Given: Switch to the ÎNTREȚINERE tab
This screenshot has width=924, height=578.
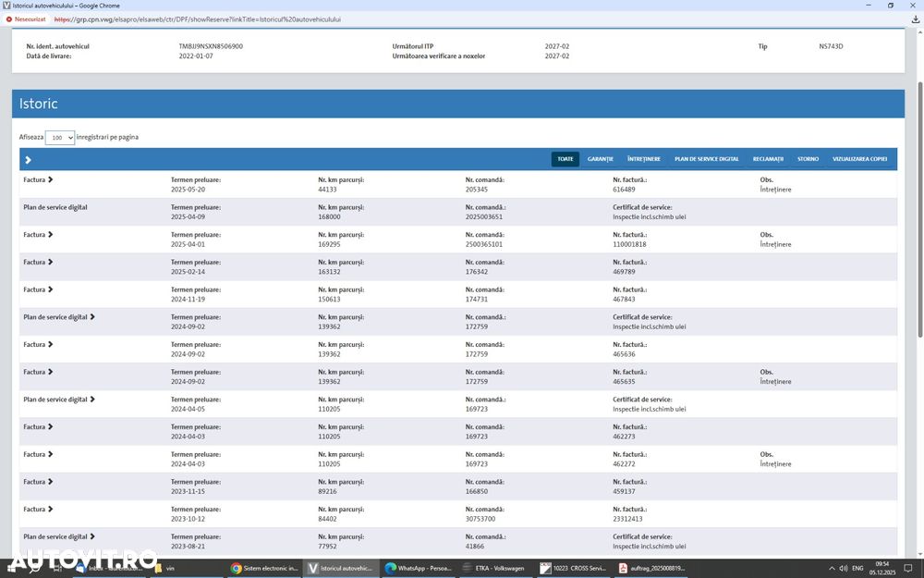Looking at the screenshot, I should pos(643,159).
